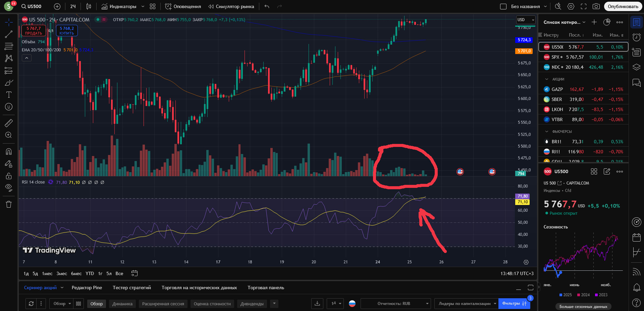This screenshot has height=311, width=644.
Task: Expand the Список котировок watchlist menu
Action: coord(565,22)
